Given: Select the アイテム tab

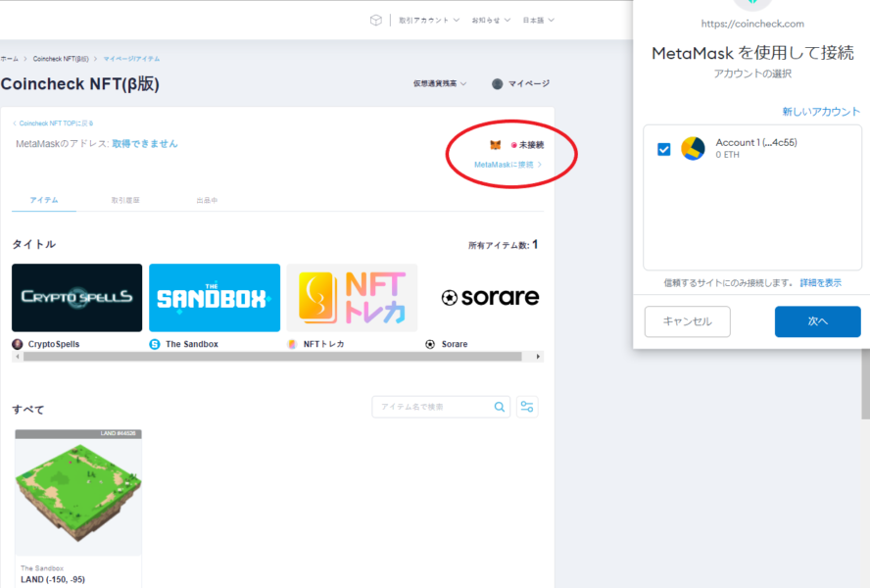Looking at the screenshot, I should pos(44,200).
